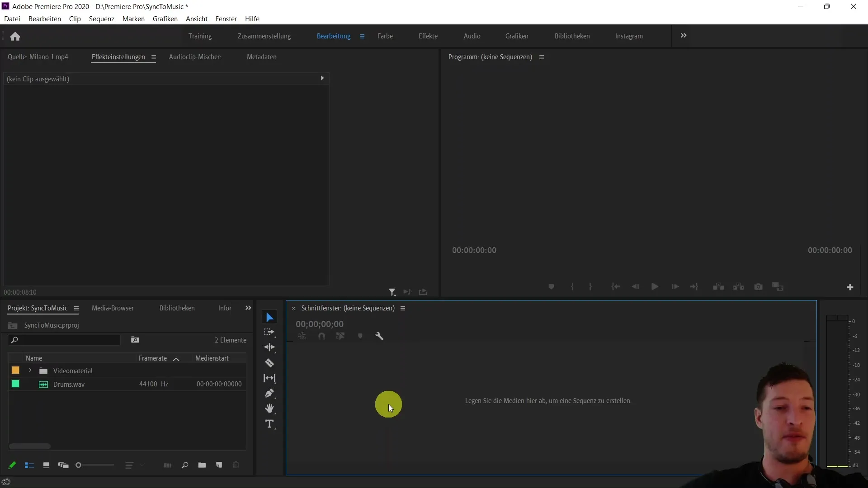Go to In point in Program monitor
Viewport: 868px width, 488px height.
[615, 286]
